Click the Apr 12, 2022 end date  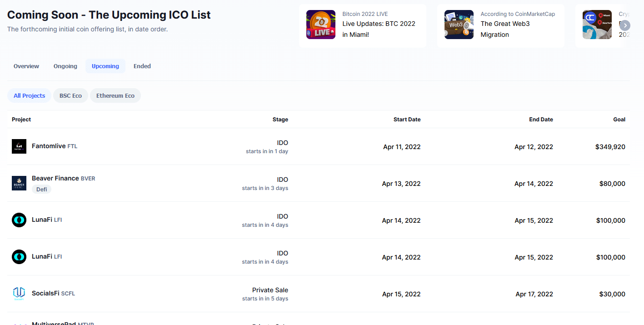coord(534,147)
